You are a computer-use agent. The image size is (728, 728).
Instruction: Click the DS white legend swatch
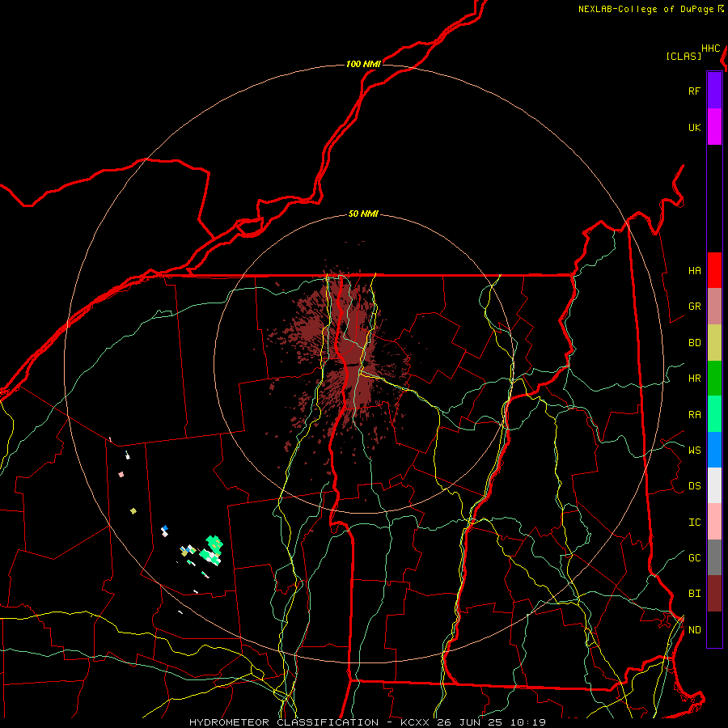click(x=714, y=485)
